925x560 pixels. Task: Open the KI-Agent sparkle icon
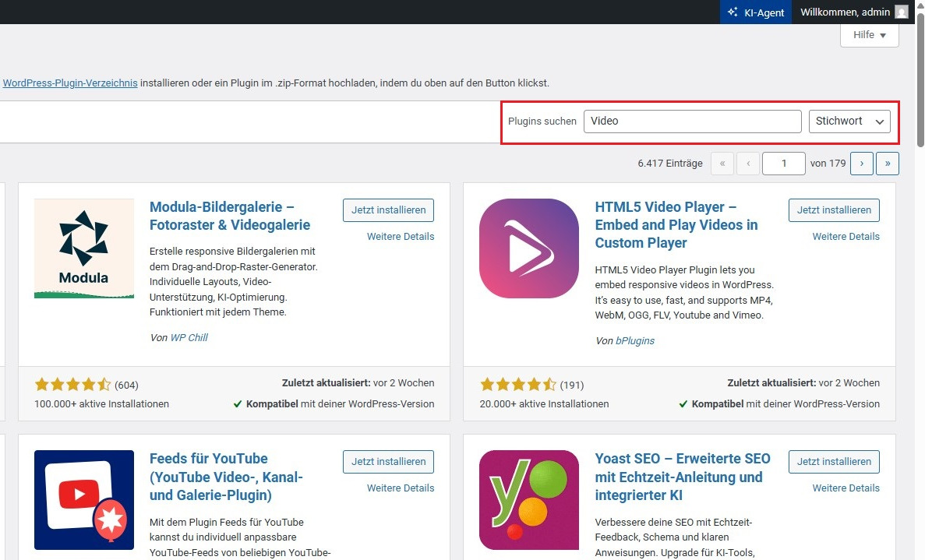733,12
